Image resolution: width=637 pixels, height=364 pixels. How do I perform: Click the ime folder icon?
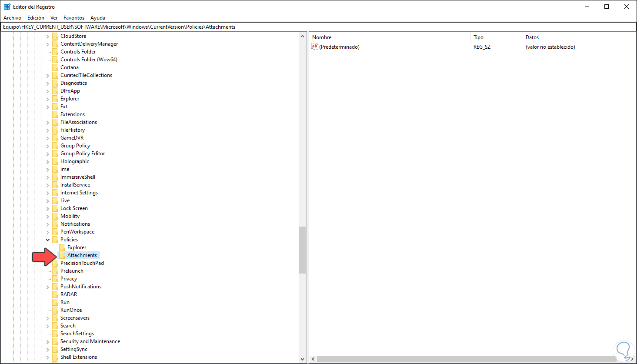[55, 169]
